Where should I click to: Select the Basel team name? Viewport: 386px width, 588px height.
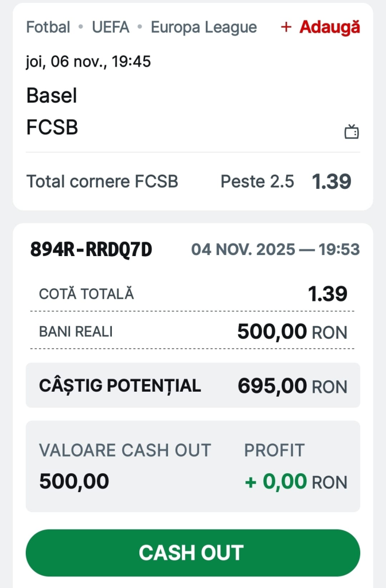click(52, 95)
